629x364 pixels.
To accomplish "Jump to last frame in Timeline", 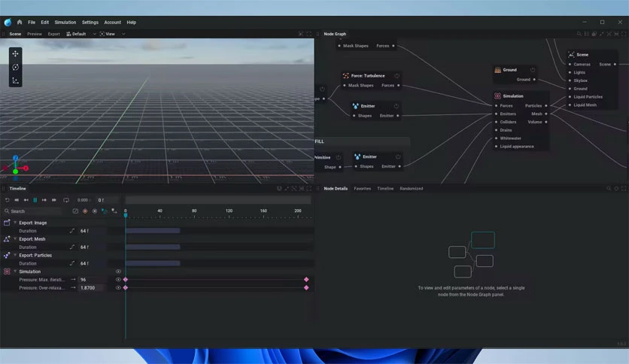I will [53, 199].
